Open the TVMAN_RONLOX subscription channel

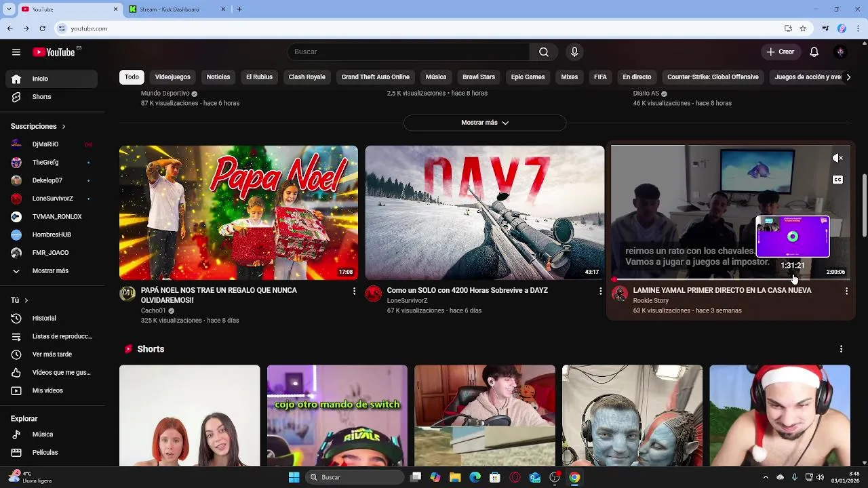tap(52, 217)
